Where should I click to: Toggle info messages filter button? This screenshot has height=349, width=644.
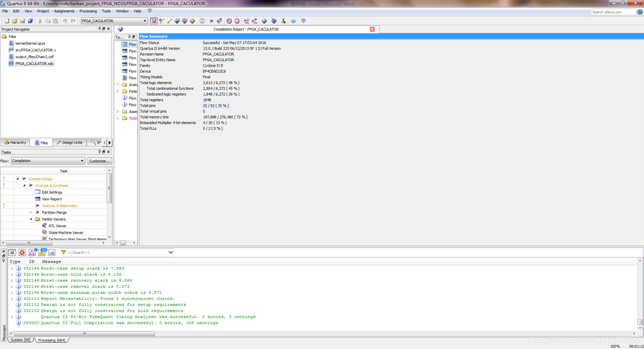(x=52, y=253)
